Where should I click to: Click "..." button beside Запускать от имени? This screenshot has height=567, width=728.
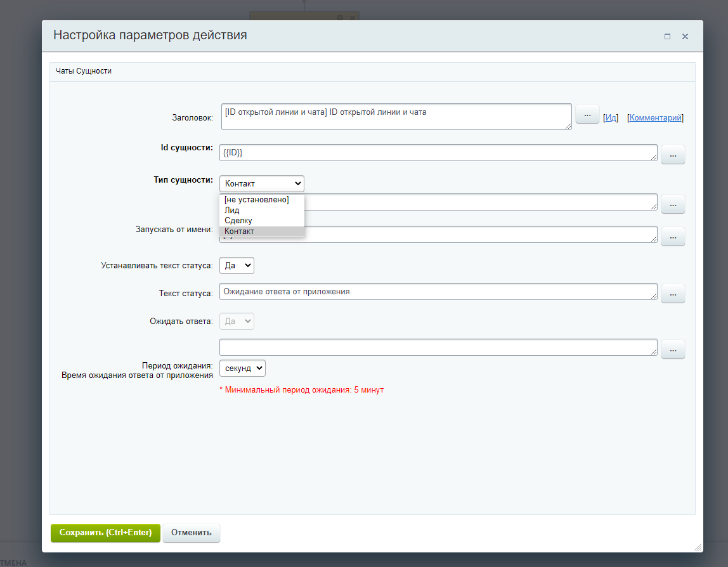(x=673, y=236)
